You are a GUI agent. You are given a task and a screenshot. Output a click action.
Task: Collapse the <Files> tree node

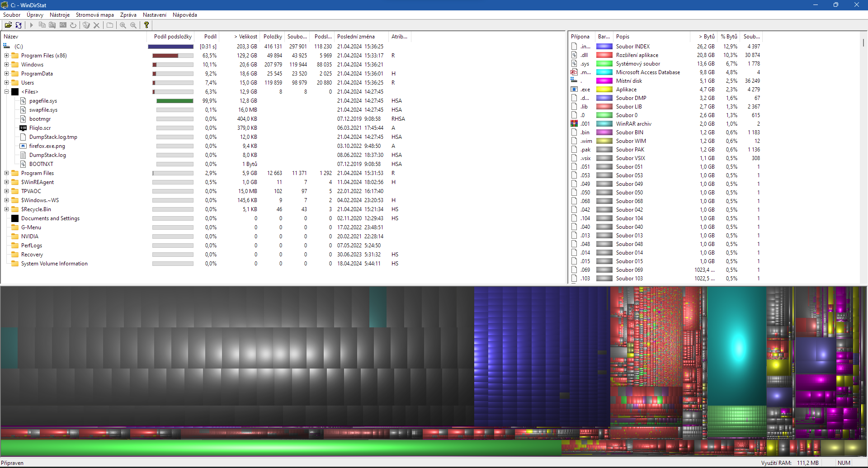[x=7, y=92]
